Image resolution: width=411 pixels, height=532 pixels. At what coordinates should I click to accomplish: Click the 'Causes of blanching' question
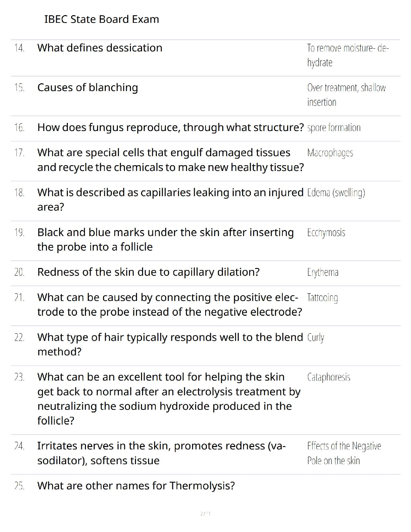click(x=88, y=87)
